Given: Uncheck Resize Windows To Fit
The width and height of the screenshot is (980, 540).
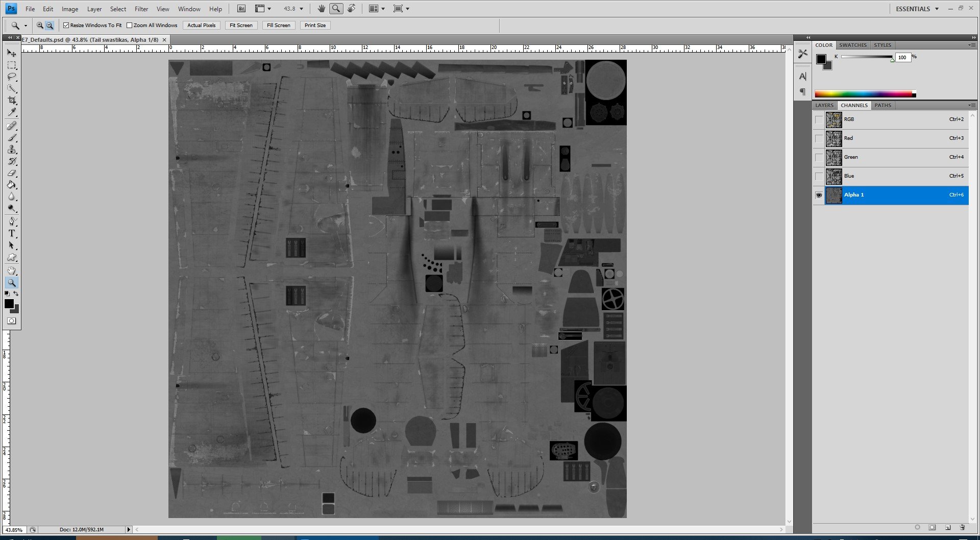Looking at the screenshot, I should point(66,26).
